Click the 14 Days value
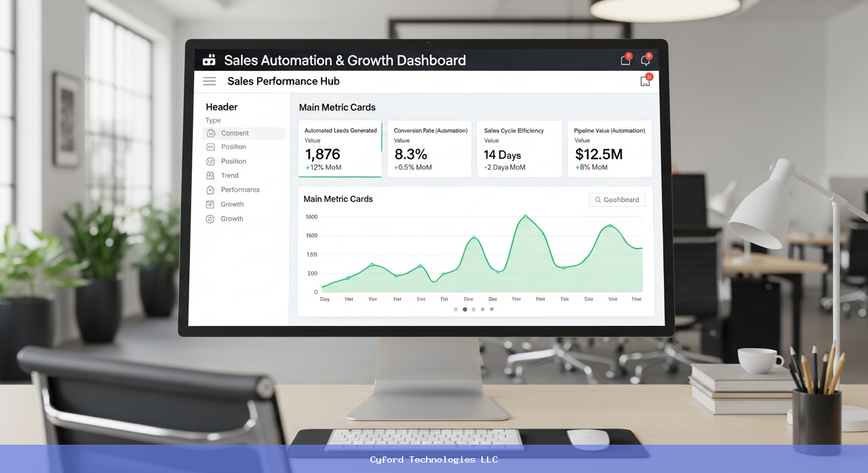868x473 pixels. (x=502, y=155)
